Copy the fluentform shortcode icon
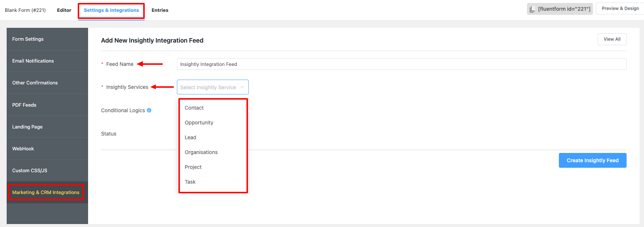This screenshot has height=227, width=644. [x=532, y=9]
